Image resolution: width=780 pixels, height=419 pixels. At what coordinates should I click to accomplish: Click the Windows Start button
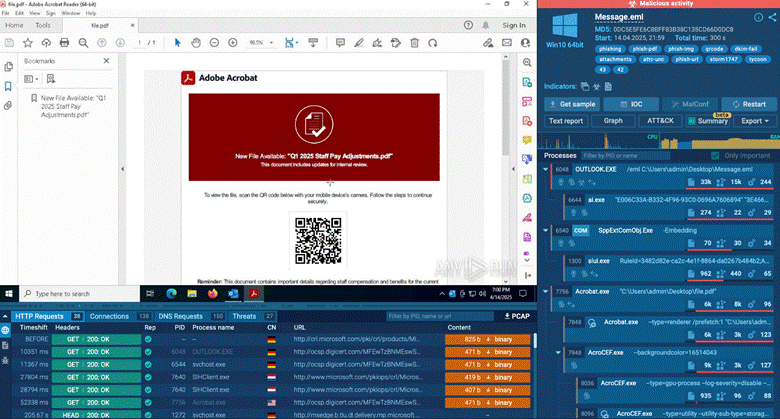point(9,294)
